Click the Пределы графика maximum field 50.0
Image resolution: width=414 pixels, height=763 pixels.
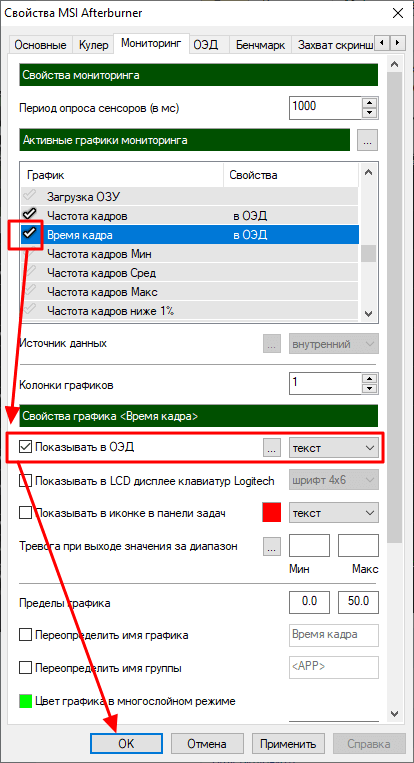pos(358,601)
